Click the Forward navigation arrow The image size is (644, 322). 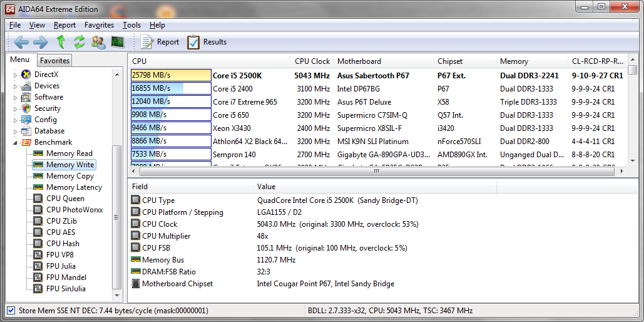coord(41,42)
